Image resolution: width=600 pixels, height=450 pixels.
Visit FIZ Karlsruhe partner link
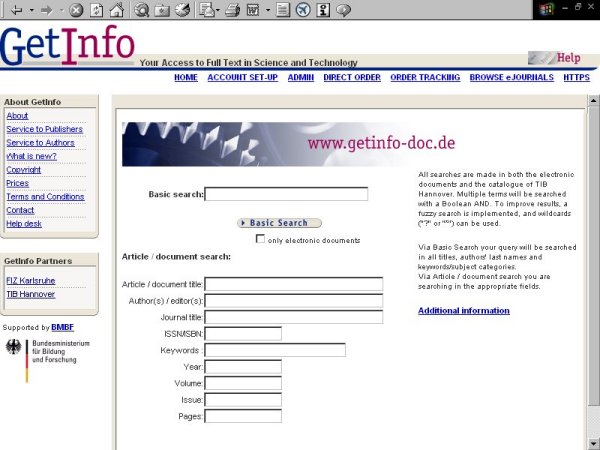tap(31, 280)
